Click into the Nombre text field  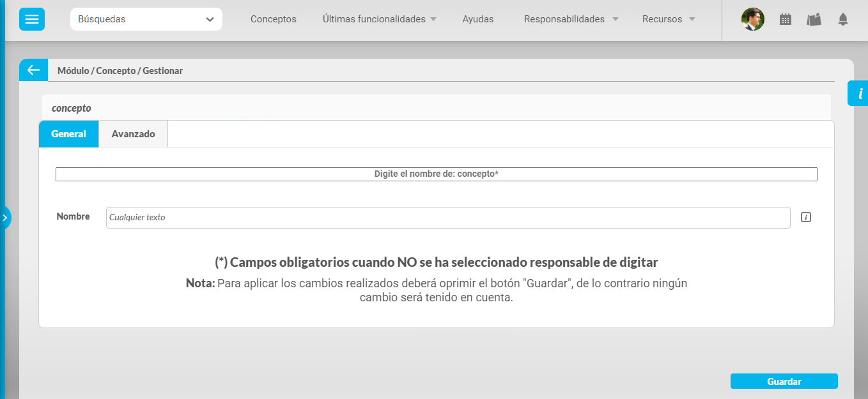click(x=447, y=218)
